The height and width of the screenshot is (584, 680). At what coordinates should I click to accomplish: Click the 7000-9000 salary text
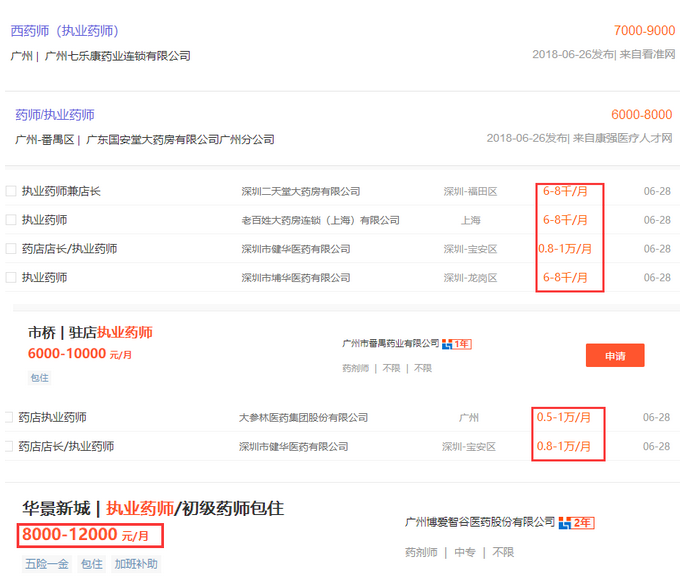point(644,30)
